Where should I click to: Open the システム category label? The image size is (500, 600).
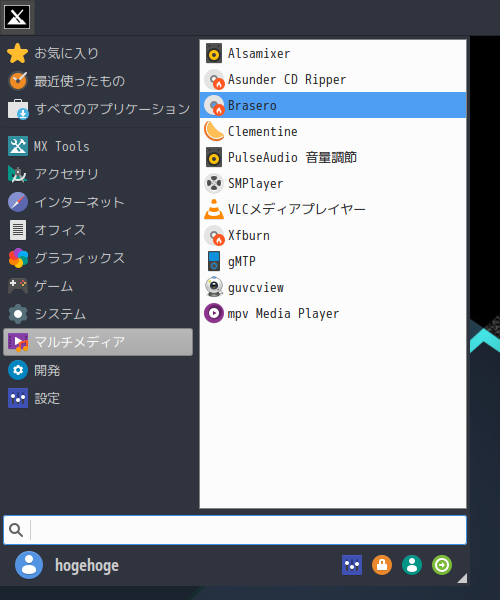(60, 314)
